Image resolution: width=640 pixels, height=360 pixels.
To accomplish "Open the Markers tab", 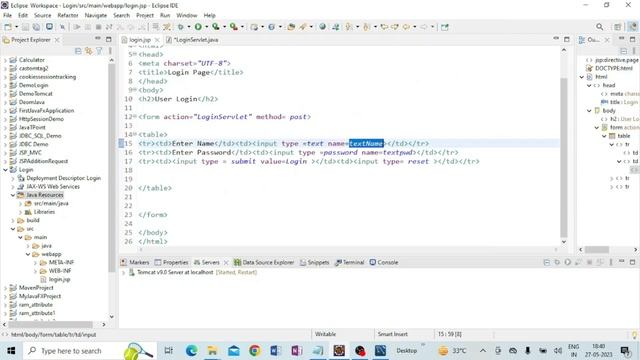I will [135, 262].
